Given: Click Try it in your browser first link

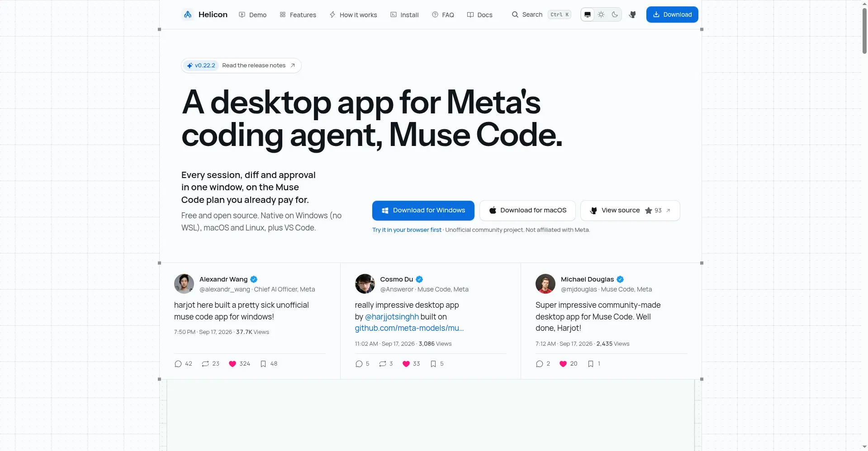Looking at the screenshot, I should pos(407,230).
